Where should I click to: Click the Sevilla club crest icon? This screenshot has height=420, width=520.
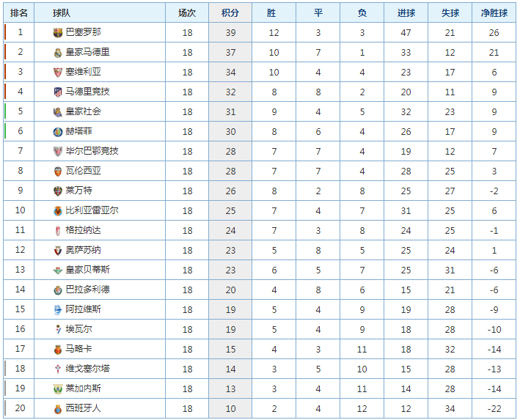tap(58, 72)
